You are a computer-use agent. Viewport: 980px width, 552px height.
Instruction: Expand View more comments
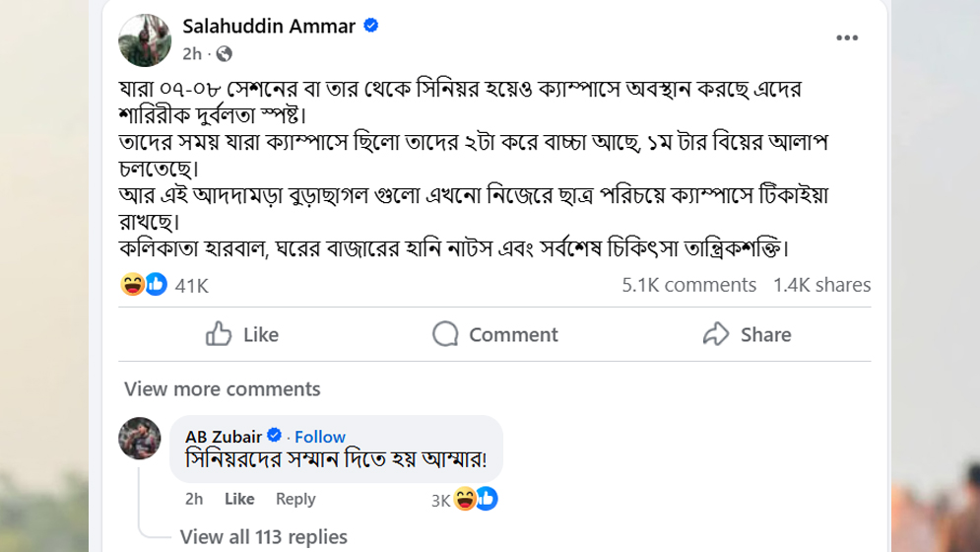[x=222, y=388]
